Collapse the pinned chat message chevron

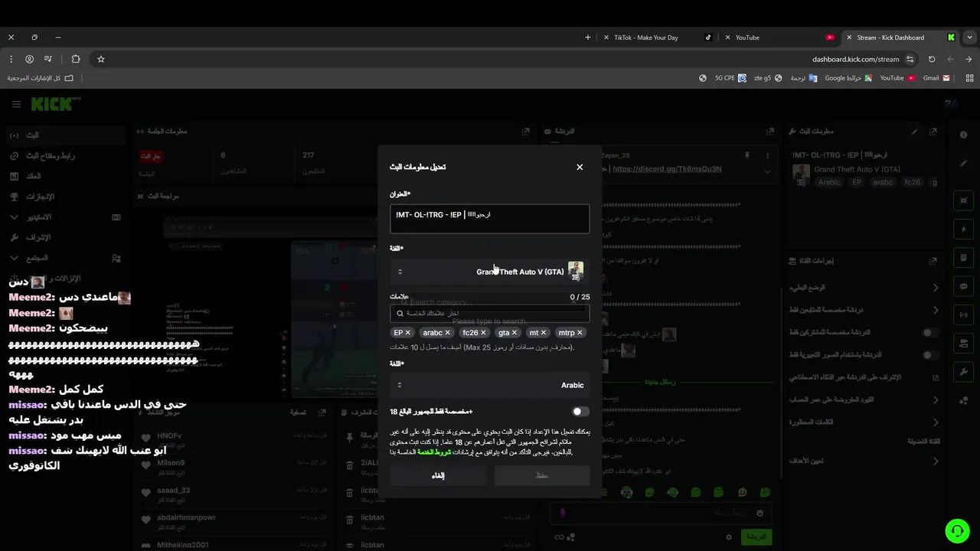pos(767,171)
